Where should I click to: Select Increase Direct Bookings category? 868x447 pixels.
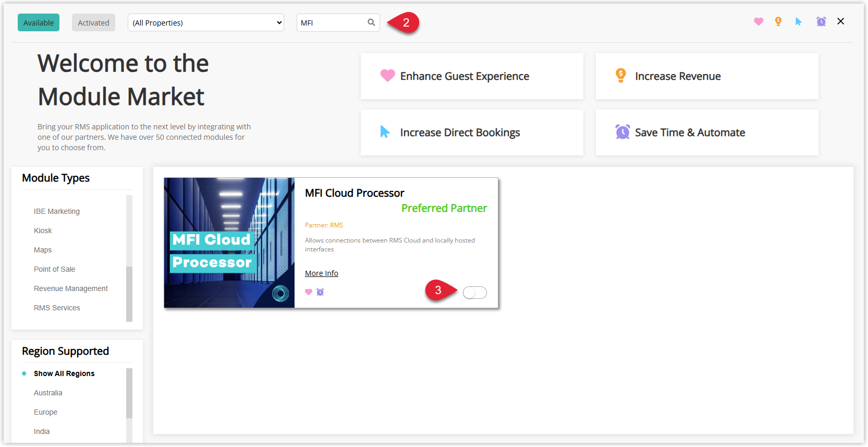point(472,132)
